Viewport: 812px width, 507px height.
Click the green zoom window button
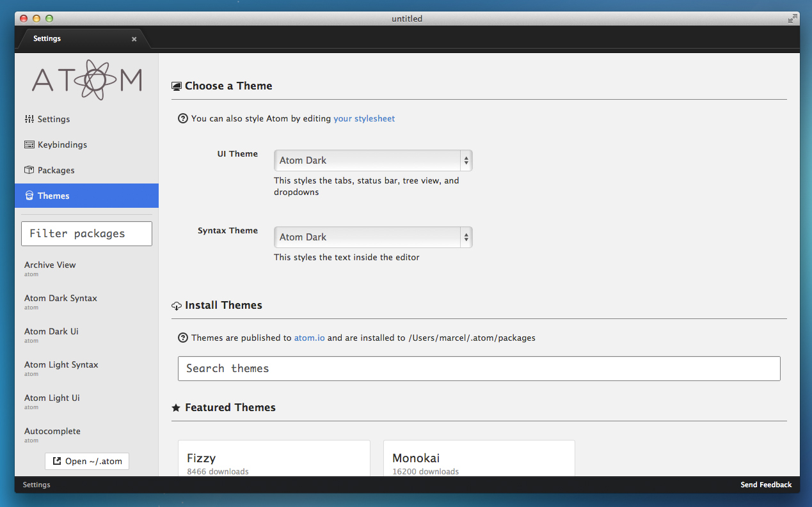tap(49, 19)
